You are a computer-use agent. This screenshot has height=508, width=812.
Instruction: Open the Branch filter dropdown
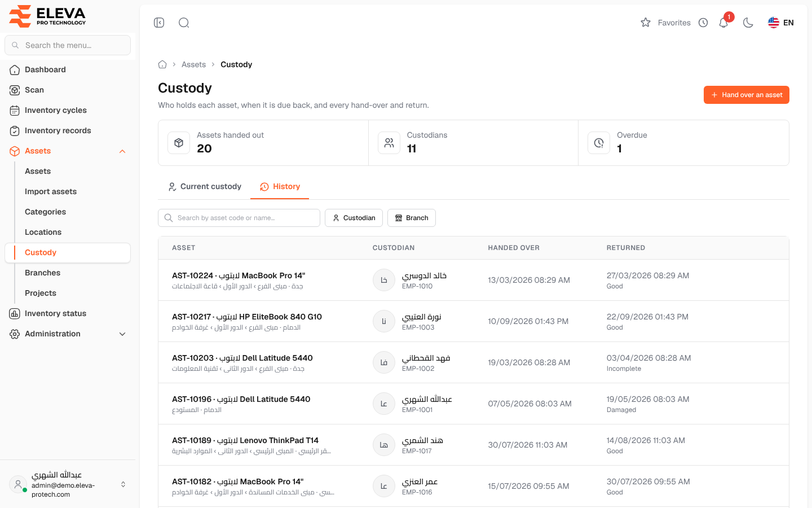pyautogui.click(x=412, y=218)
